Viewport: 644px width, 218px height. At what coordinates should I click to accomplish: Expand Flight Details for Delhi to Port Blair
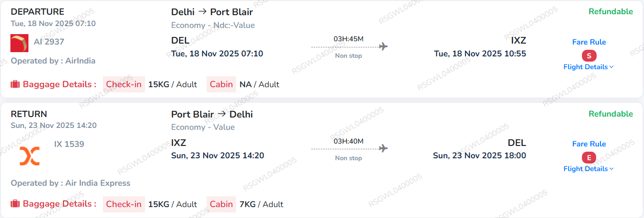[x=588, y=67]
